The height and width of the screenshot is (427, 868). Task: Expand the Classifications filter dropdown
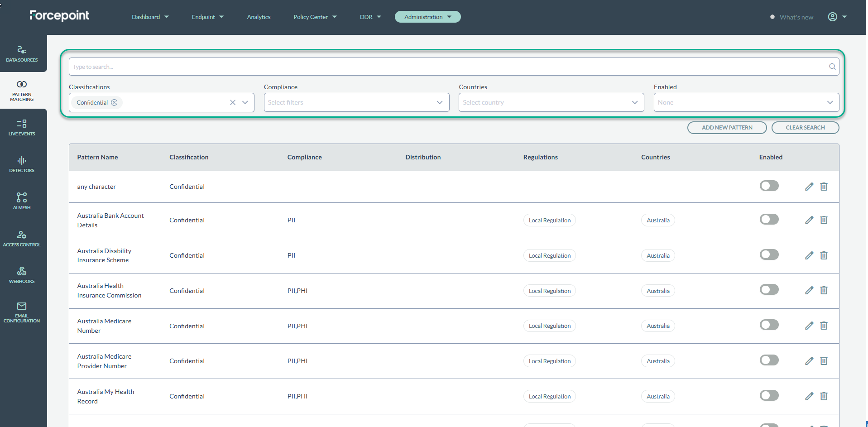point(245,102)
